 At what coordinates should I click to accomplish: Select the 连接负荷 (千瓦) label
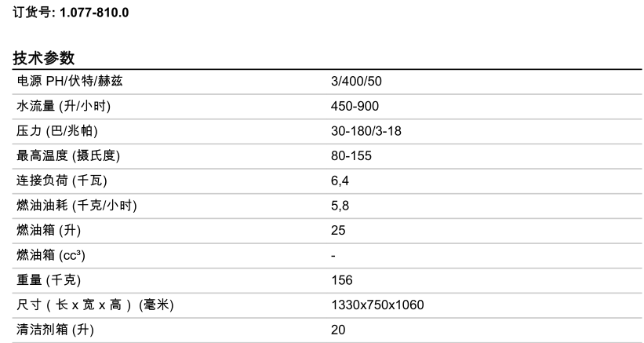tap(62, 181)
